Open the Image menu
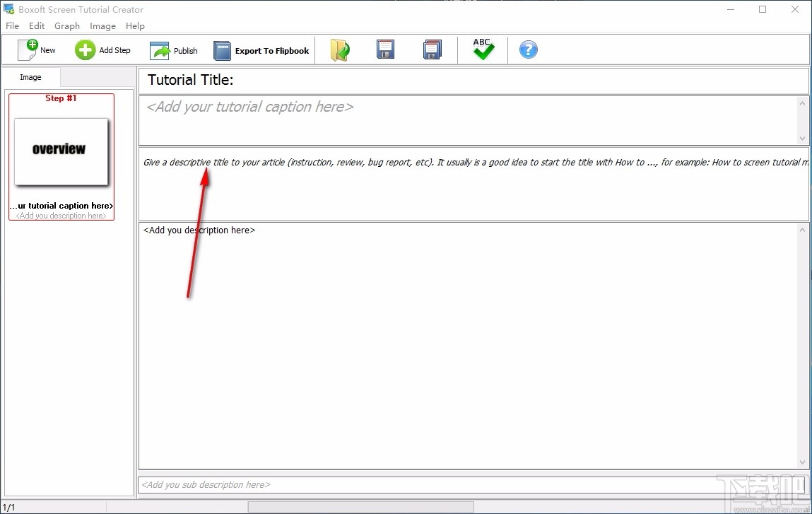Screen dimensions: 812x514 tap(103, 25)
